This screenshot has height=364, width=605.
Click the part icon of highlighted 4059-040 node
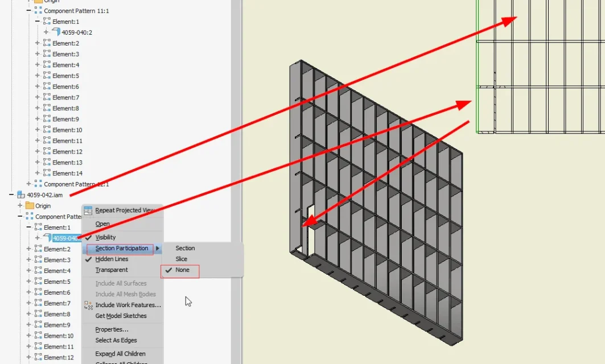point(47,238)
